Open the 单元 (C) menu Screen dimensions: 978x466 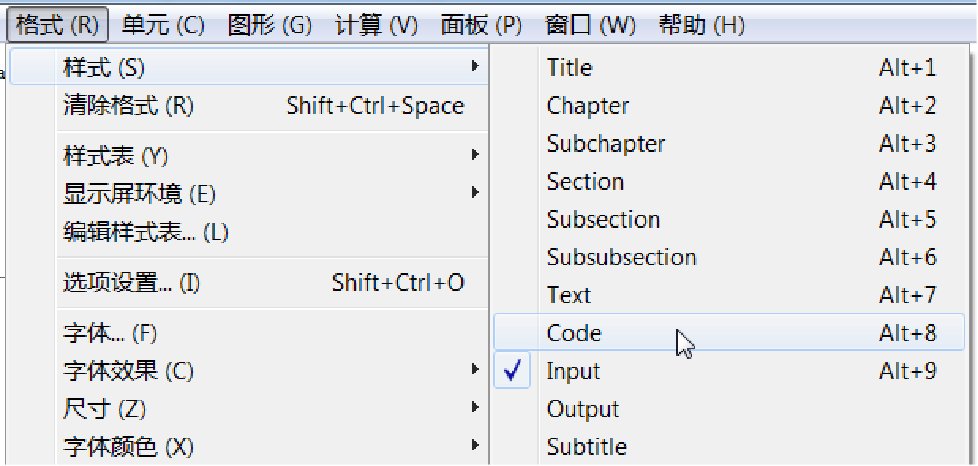tap(163, 25)
